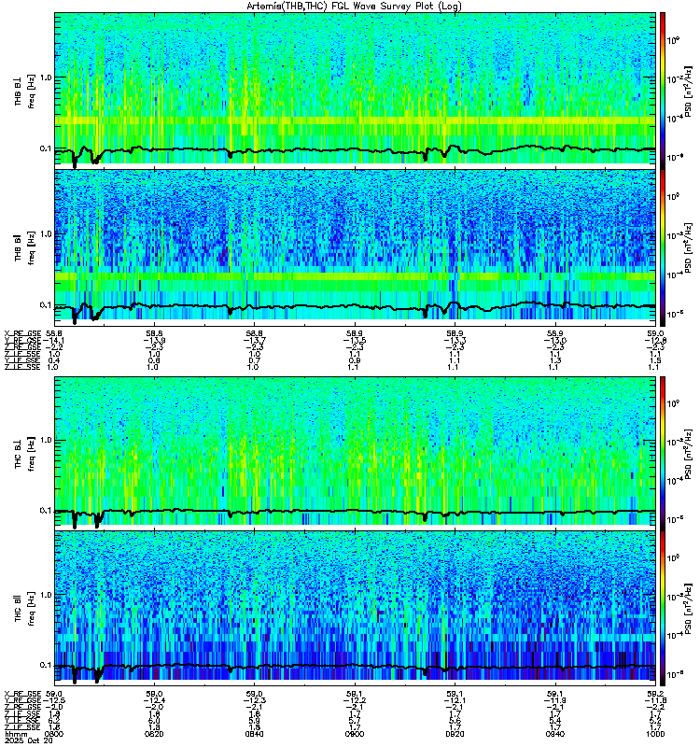Click the yellow horizontal band in THB B-perp spectrogram
The image size is (700, 747).
tap(356, 121)
